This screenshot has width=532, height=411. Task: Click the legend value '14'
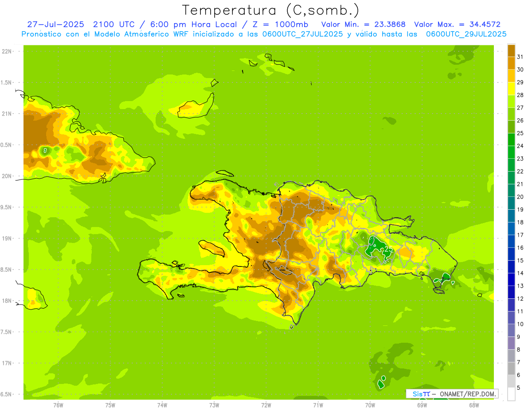520,273
